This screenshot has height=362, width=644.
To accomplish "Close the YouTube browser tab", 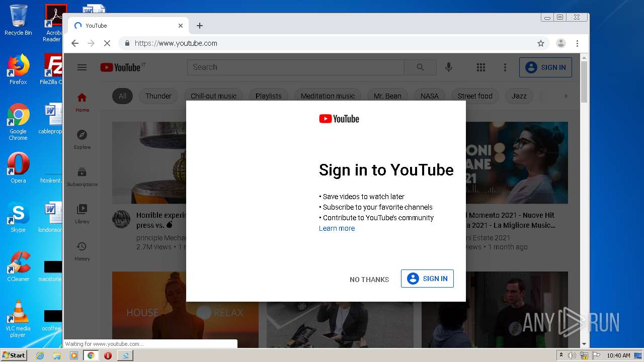I will (x=181, y=26).
